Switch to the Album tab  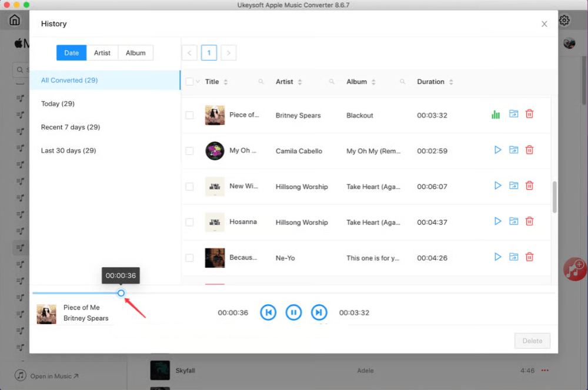coord(135,53)
